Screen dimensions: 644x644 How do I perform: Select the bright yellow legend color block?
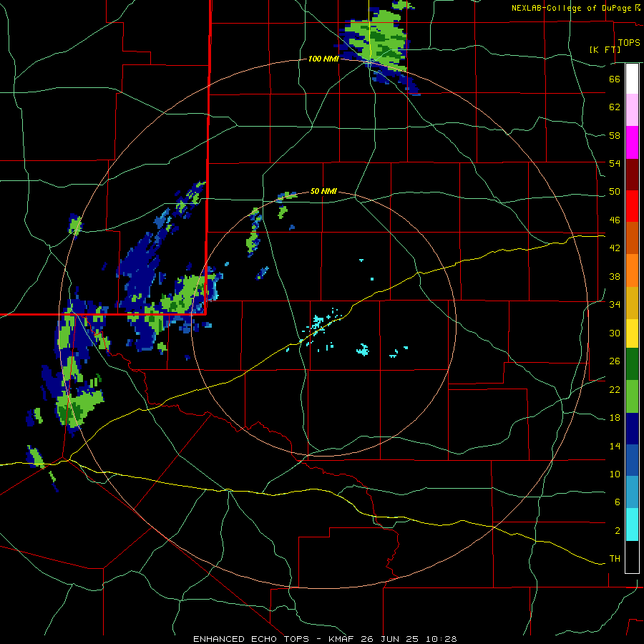(x=632, y=333)
